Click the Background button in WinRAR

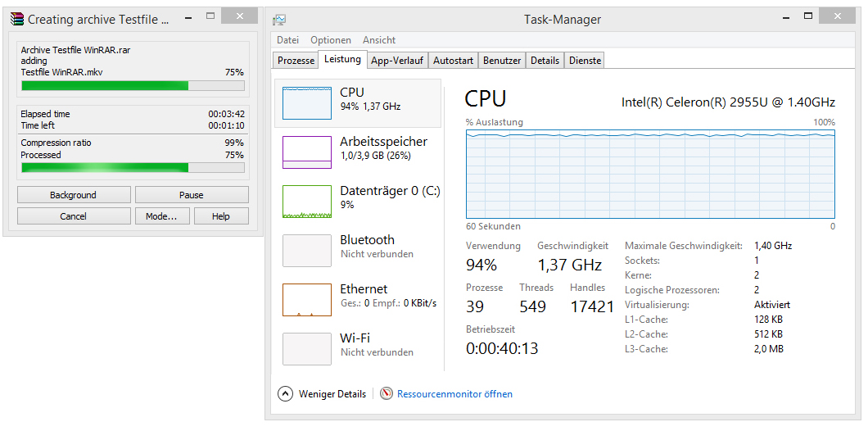(x=74, y=195)
